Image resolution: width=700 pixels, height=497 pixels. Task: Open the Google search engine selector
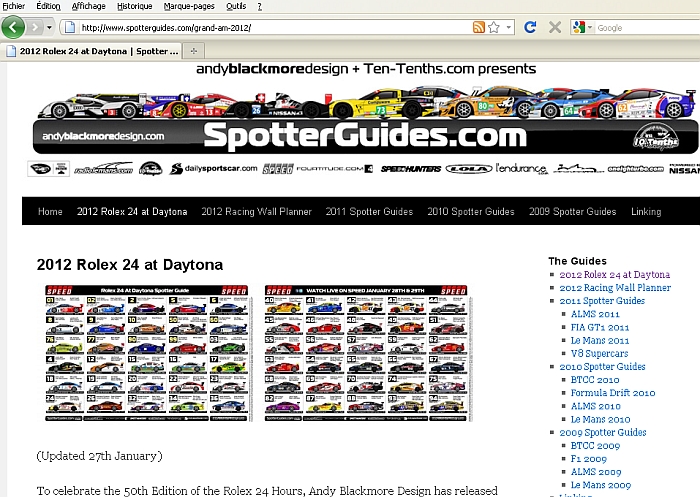(583, 27)
